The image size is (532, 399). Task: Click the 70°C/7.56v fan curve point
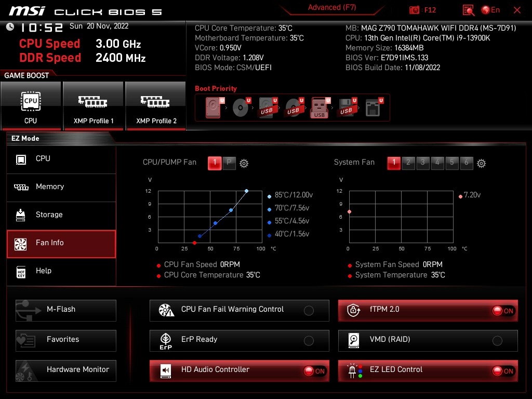[231, 210]
